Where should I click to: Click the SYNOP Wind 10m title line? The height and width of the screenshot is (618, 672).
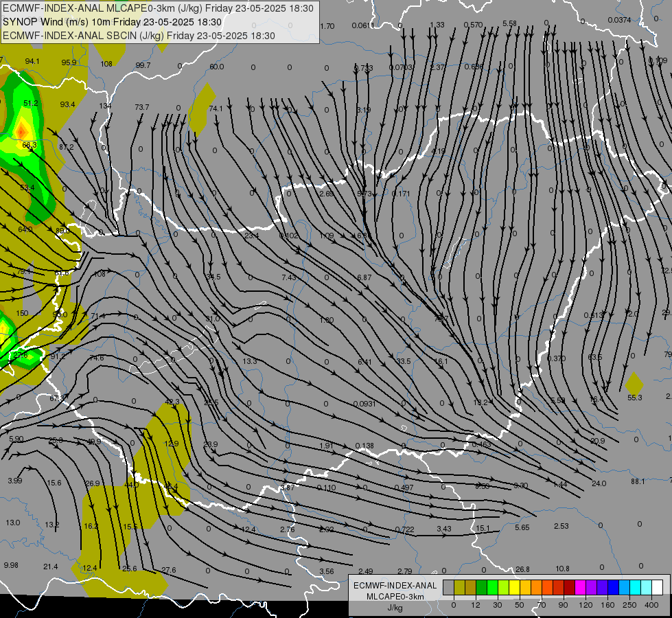pyautogui.click(x=113, y=22)
